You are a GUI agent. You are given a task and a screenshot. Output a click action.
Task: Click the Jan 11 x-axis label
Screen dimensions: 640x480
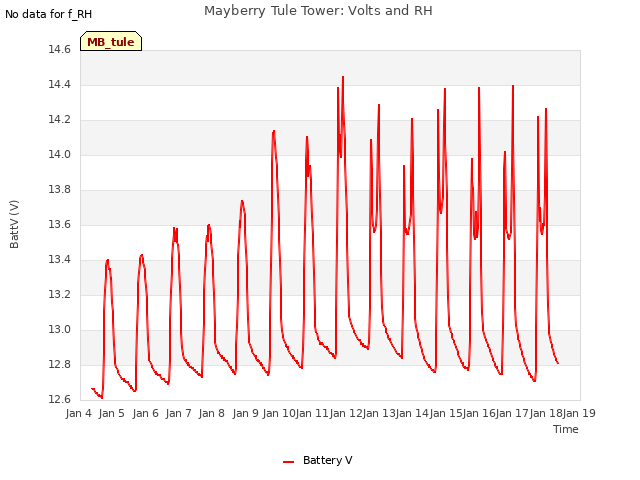pyautogui.click(x=312, y=413)
